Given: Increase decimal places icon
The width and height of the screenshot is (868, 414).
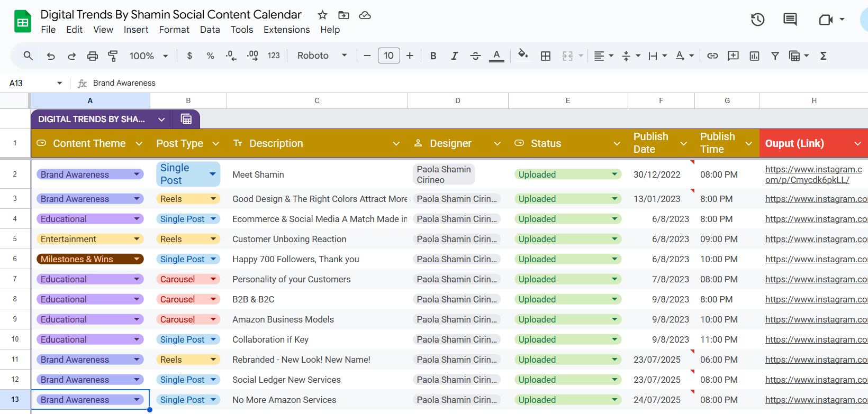Looking at the screenshot, I should point(252,56).
